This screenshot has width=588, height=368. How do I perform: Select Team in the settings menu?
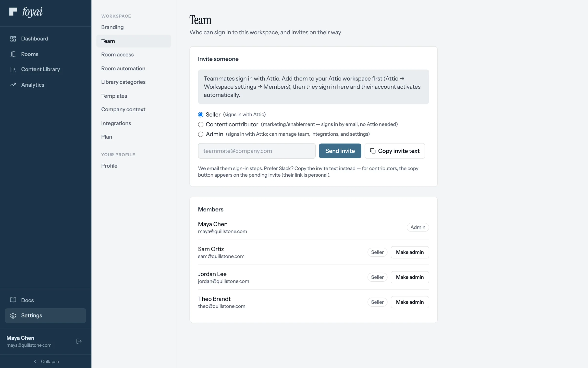[134, 41]
